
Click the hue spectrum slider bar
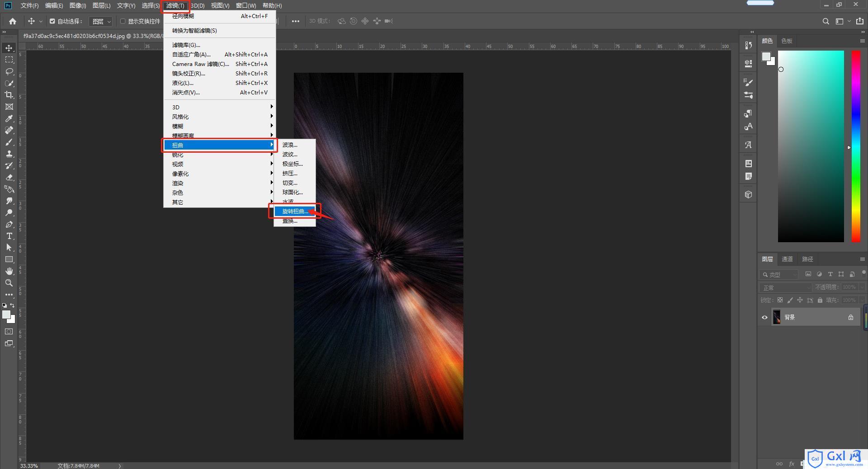pyautogui.click(x=856, y=146)
